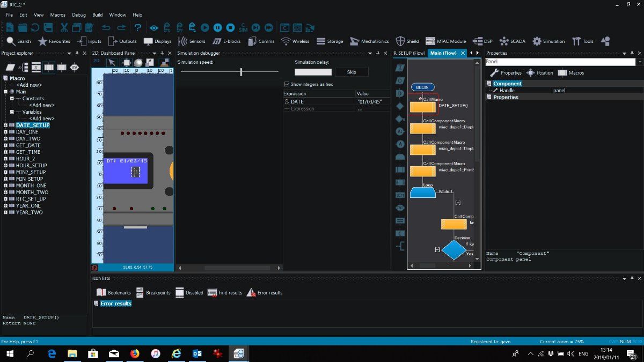Click the Redo arrow icon

pos(122,27)
